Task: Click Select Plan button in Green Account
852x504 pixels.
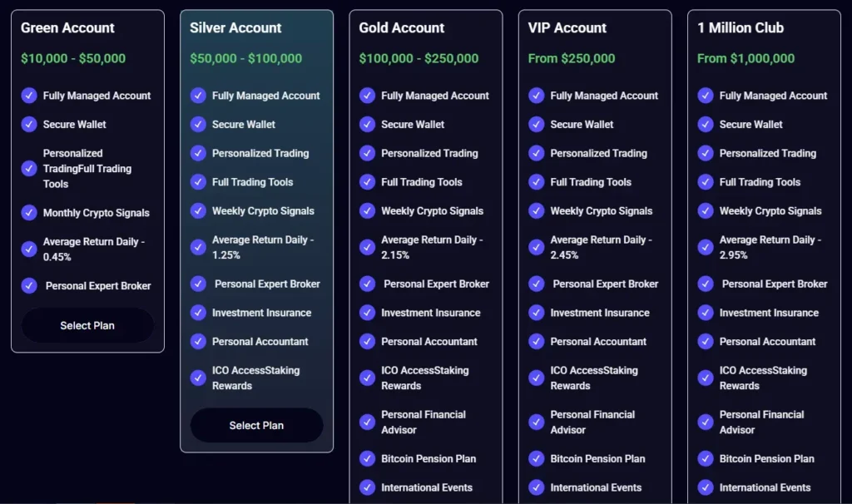Action: pyautogui.click(x=87, y=325)
